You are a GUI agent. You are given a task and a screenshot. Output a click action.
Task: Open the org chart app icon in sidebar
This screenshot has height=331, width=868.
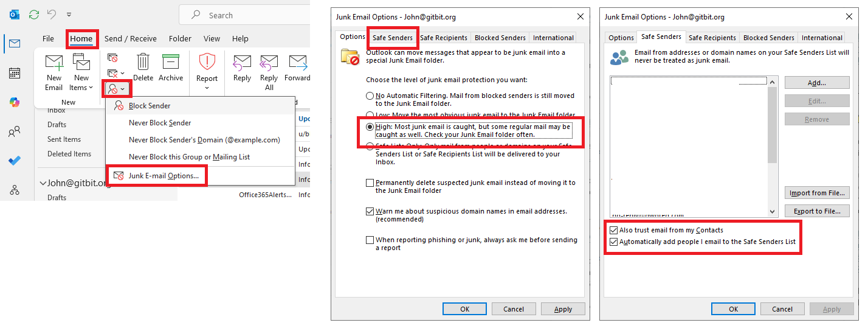pyautogui.click(x=15, y=190)
